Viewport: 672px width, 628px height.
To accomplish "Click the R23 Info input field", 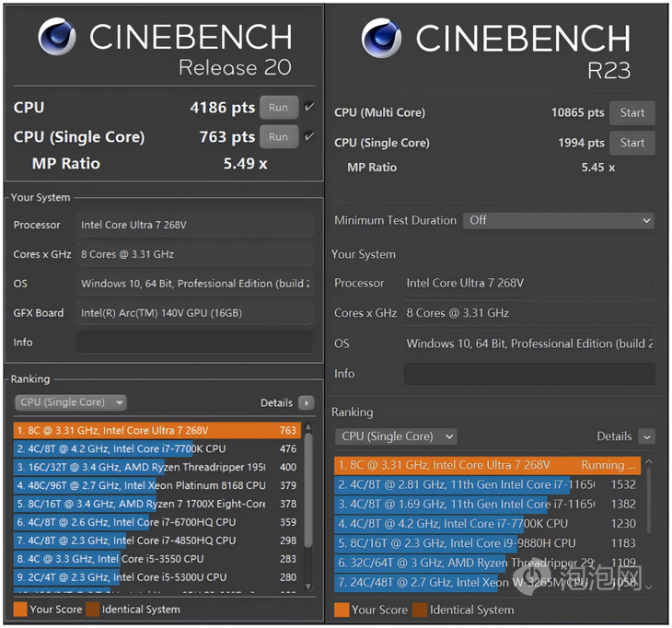I will click(x=528, y=374).
